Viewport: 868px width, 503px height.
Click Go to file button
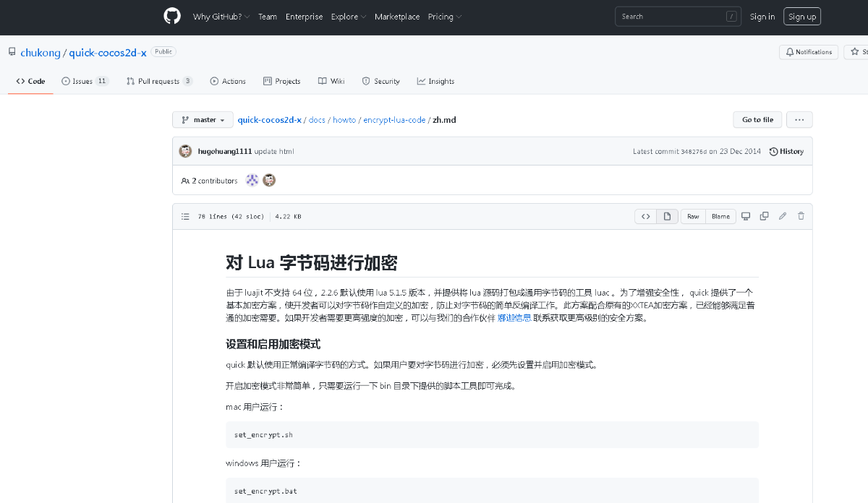(757, 120)
